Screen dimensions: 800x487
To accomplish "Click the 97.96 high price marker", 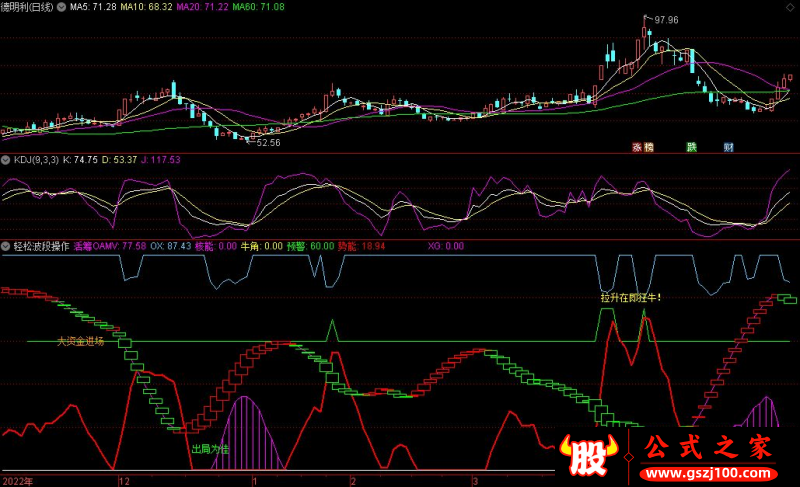I will pyautogui.click(x=666, y=20).
